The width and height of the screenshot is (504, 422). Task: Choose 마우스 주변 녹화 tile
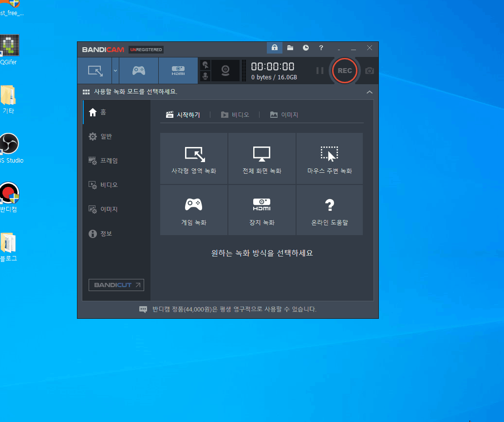click(330, 159)
